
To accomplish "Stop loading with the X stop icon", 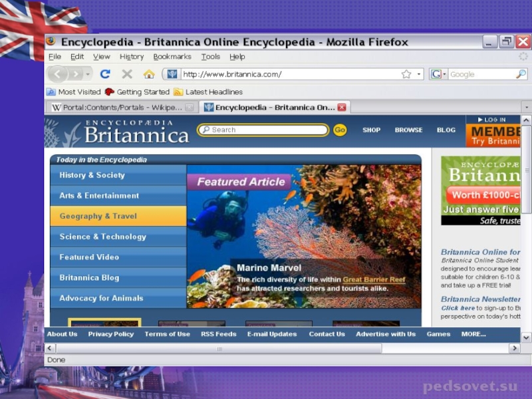I will pyautogui.click(x=127, y=74).
